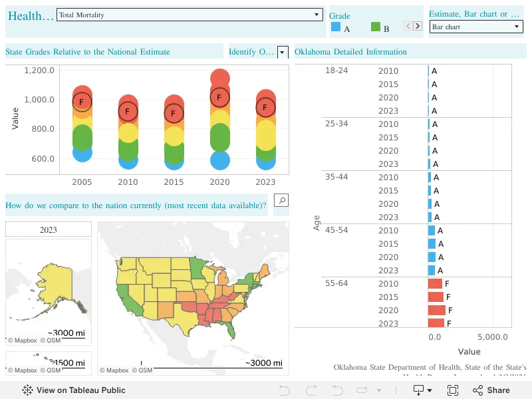Viewport: 532px width, 399px height.
Task: Select the 2015 F-grade circle
Action: pos(174,113)
